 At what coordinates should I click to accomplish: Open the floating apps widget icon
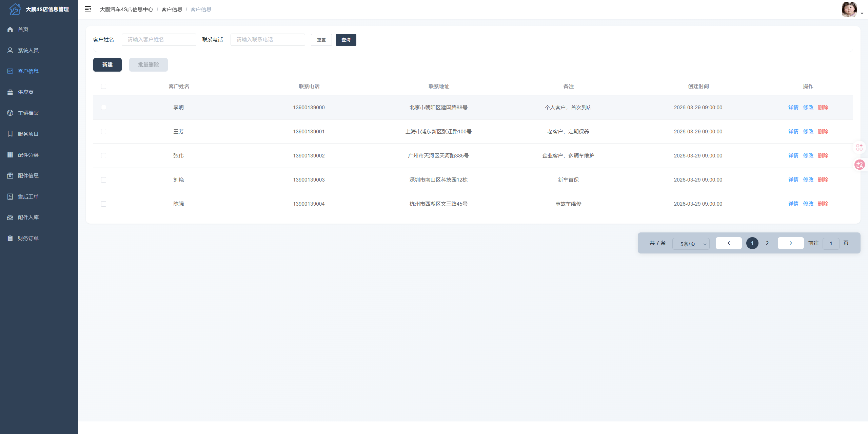pos(859,147)
